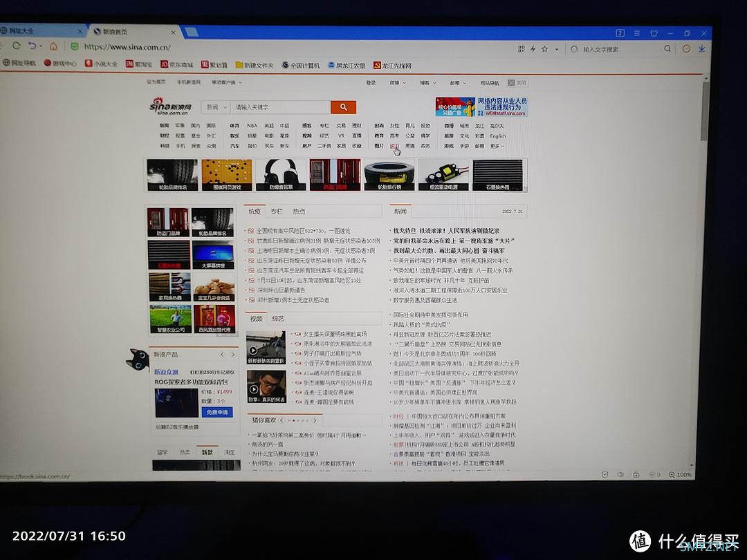This screenshot has height=560, width=747.
Task: Expand the 邮箱 dropdown in the top bar
Action: coord(458,83)
